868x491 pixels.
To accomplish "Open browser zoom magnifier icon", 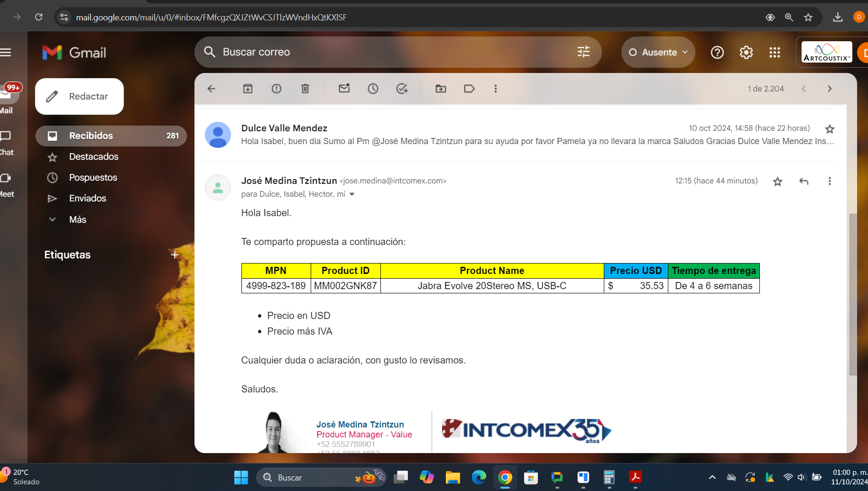I will point(789,18).
